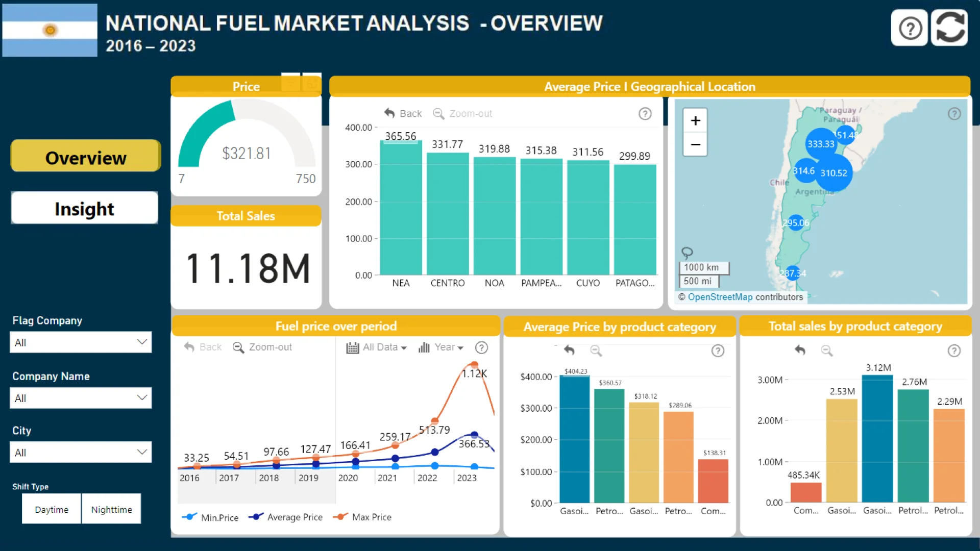The image size is (980, 551).
Task: Click the 2.53M sales bar
Action: tap(842, 450)
